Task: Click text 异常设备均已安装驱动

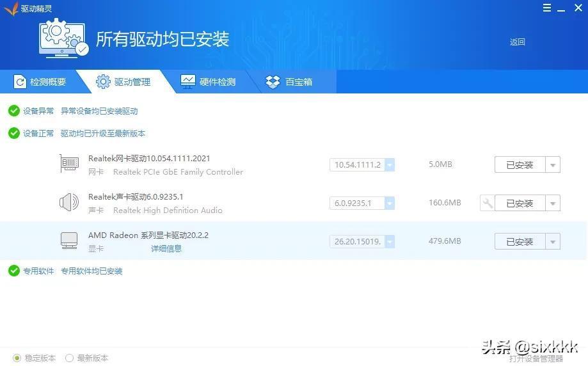Action: pos(99,111)
